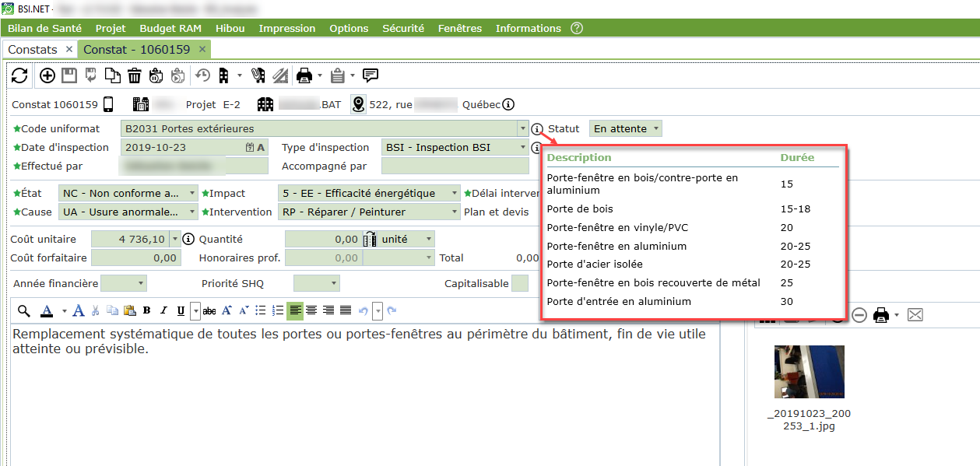980x466 pixels.
Task: Click the paperclip attachments icon
Action: click(258, 75)
